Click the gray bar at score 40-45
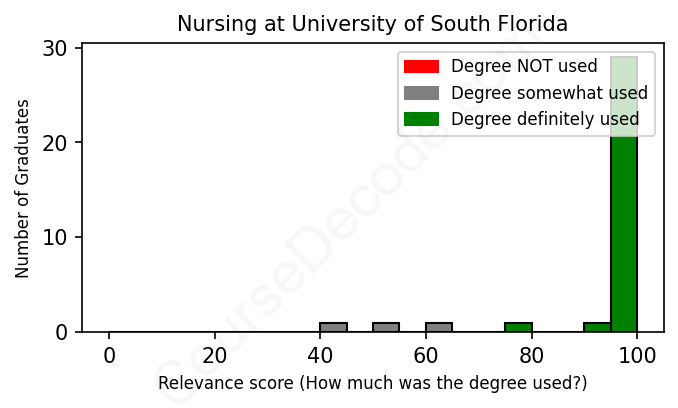The image size is (678, 408). (333, 327)
